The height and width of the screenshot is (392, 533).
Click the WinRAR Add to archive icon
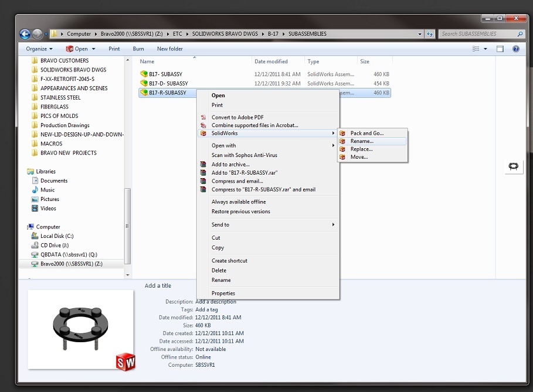pyautogui.click(x=203, y=164)
